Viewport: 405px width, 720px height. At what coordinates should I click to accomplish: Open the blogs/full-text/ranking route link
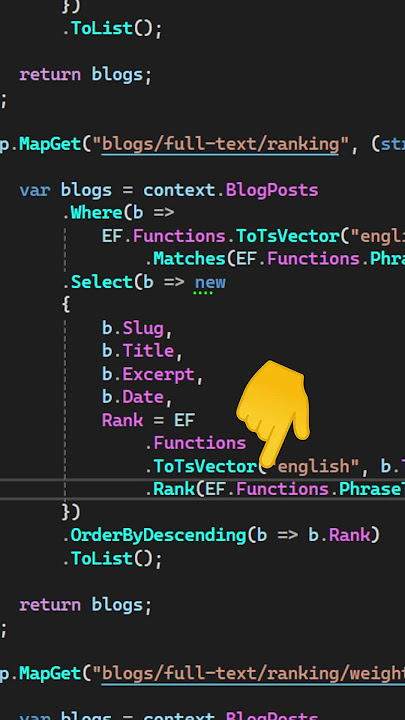(220, 144)
